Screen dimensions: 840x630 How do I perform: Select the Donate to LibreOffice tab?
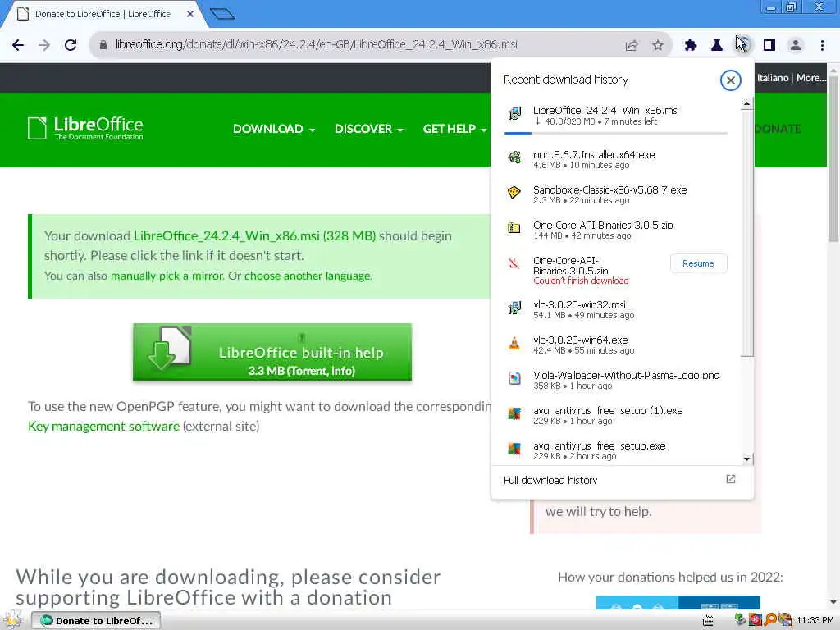[x=103, y=15]
